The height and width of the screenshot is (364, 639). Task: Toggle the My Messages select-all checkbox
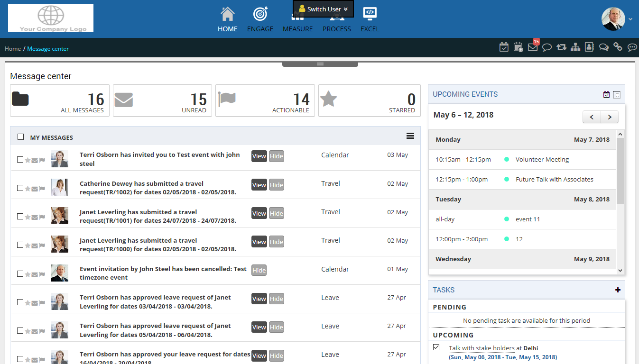click(x=20, y=137)
